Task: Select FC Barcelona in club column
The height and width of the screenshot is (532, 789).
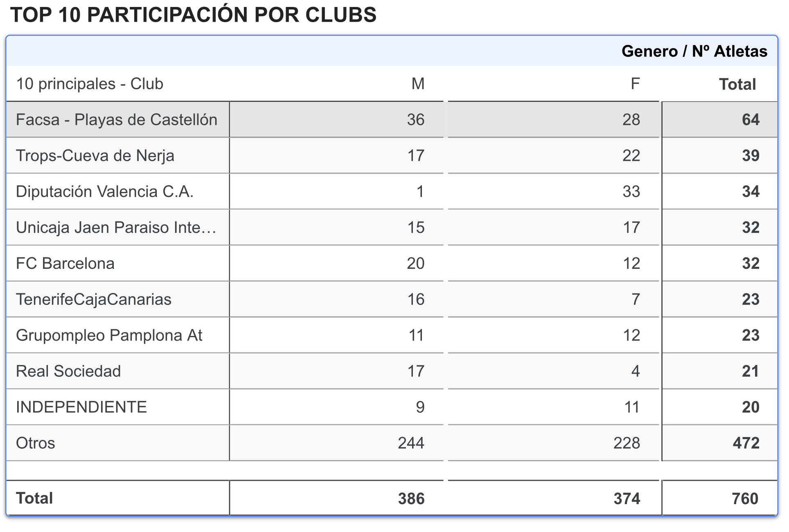Action: click(65, 264)
